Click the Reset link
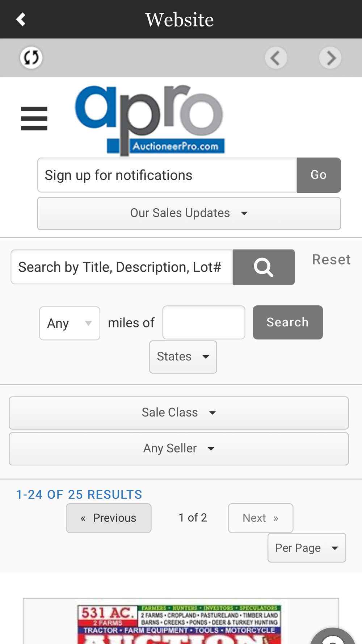The image size is (362, 644). (332, 260)
